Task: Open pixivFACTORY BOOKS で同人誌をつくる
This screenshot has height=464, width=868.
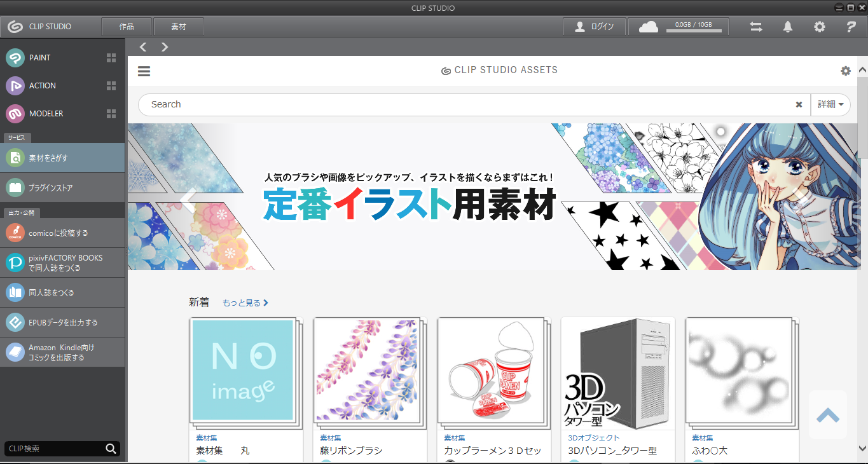Action: tap(62, 263)
